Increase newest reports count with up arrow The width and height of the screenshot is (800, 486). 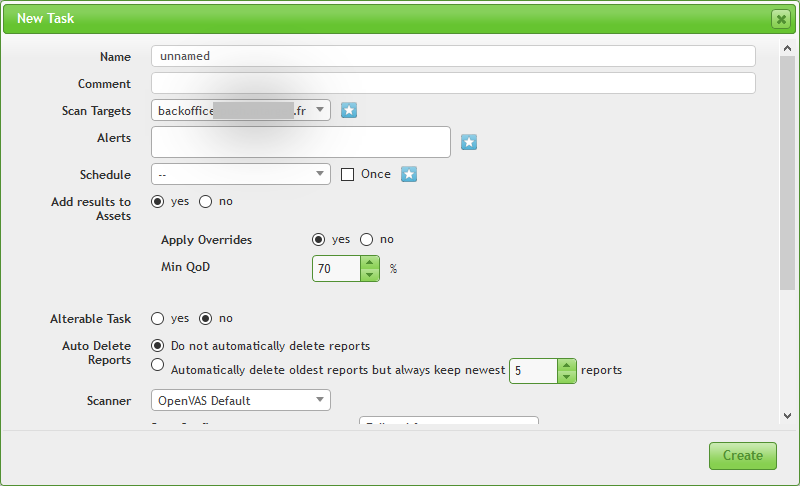click(567, 364)
